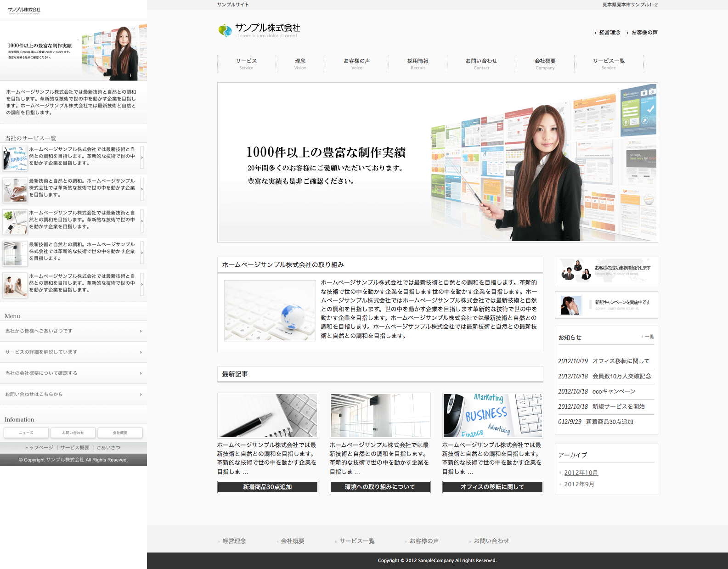Click the new campaign woman thumbnail banner
The height and width of the screenshot is (569, 728).
(x=571, y=305)
